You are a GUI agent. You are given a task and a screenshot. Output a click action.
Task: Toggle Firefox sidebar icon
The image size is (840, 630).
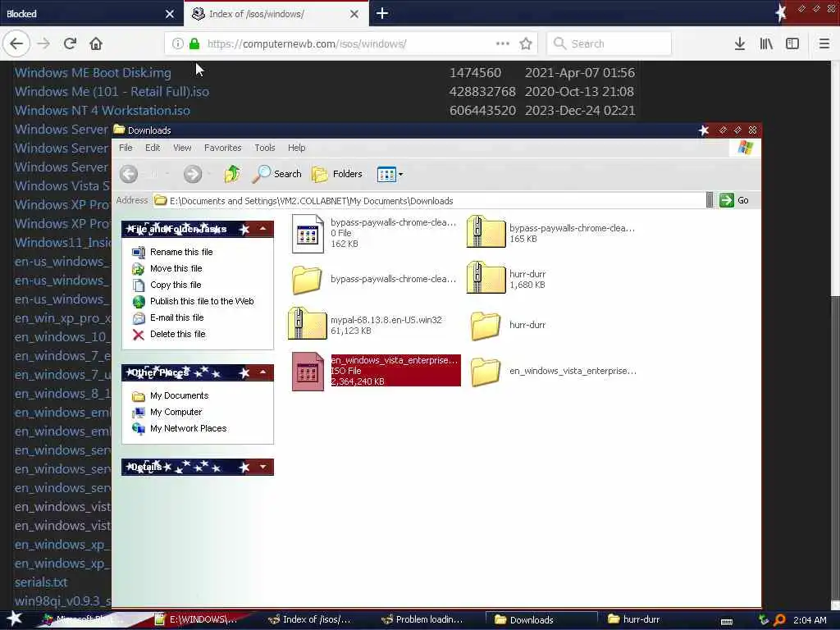[792, 43]
